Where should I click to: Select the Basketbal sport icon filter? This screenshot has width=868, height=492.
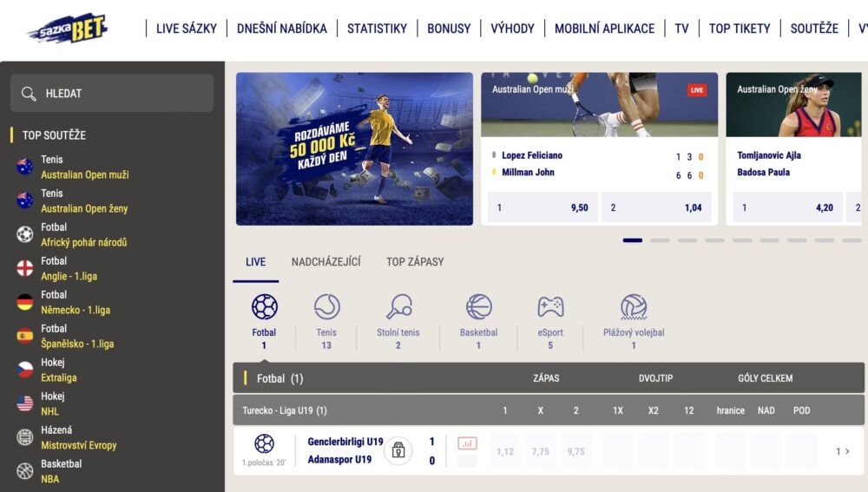point(479,306)
